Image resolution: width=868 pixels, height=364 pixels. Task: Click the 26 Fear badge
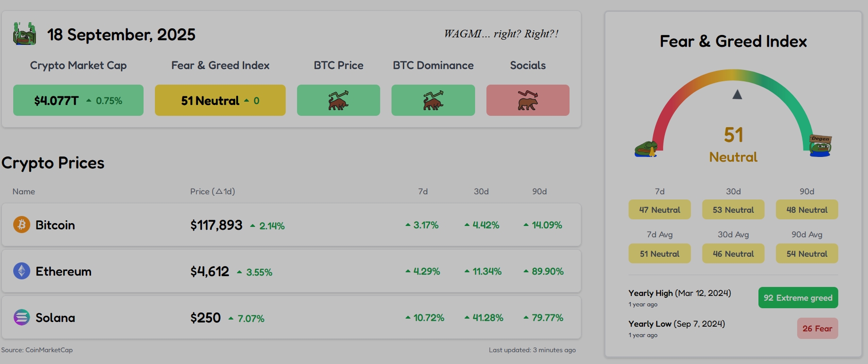pos(817,329)
